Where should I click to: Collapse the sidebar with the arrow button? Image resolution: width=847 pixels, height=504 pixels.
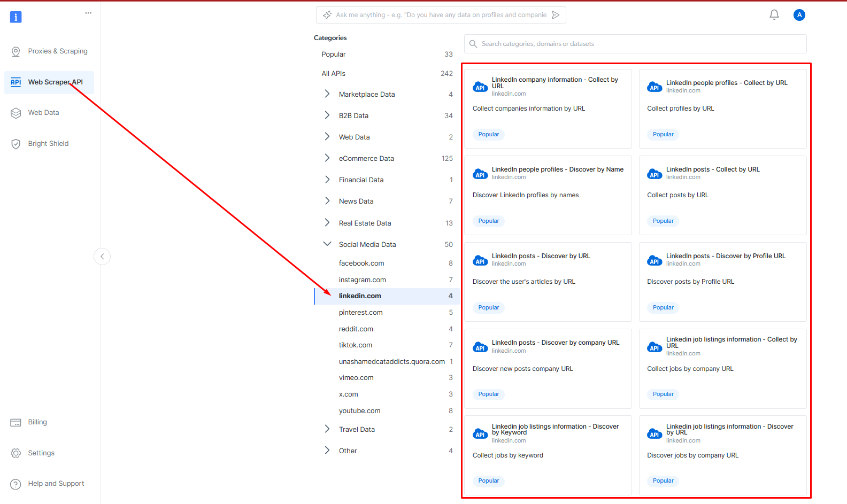tap(102, 257)
